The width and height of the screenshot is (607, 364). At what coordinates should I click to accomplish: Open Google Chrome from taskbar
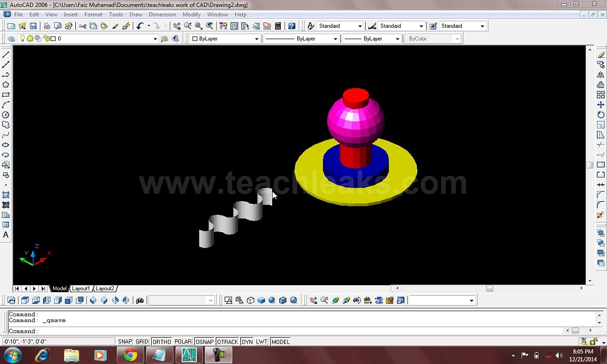click(131, 355)
